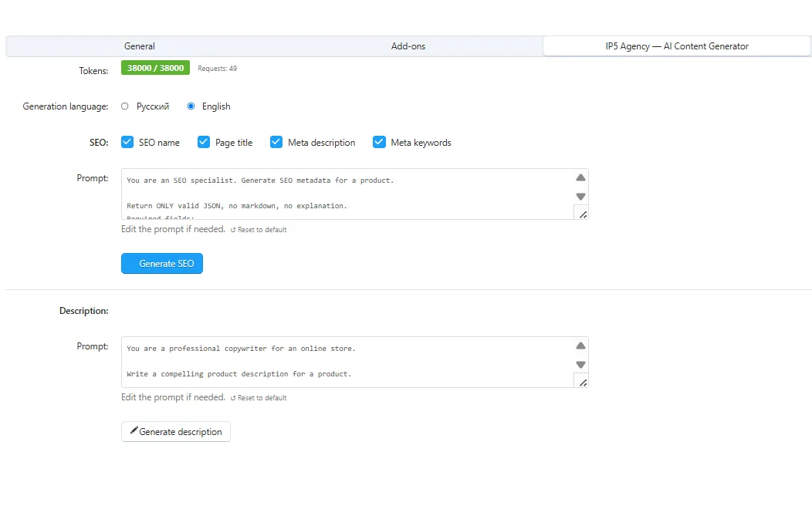812x506 pixels.
Task: Click the resize handle of the Description prompt box
Action: [583, 383]
